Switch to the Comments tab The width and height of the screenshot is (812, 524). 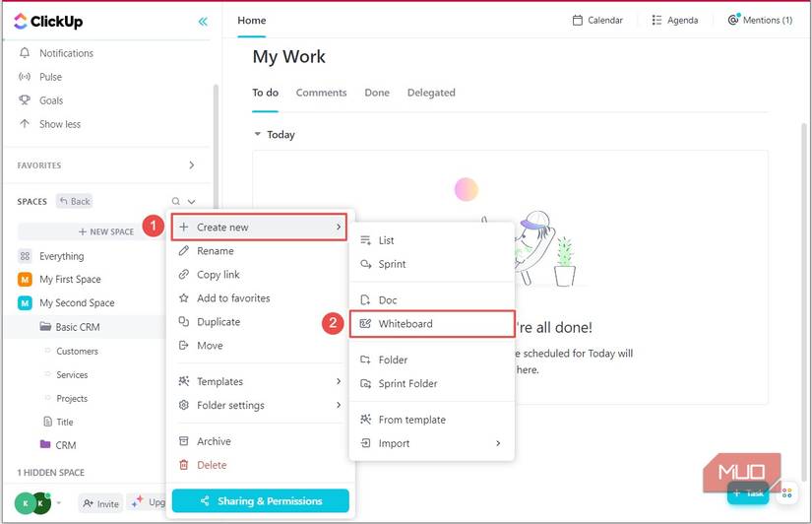[321, 93]
